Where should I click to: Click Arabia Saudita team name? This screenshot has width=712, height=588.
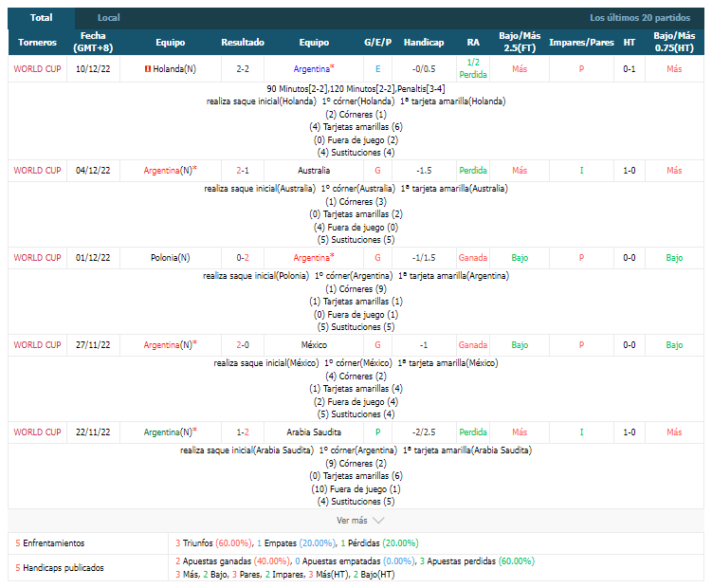tap(314, 432)
